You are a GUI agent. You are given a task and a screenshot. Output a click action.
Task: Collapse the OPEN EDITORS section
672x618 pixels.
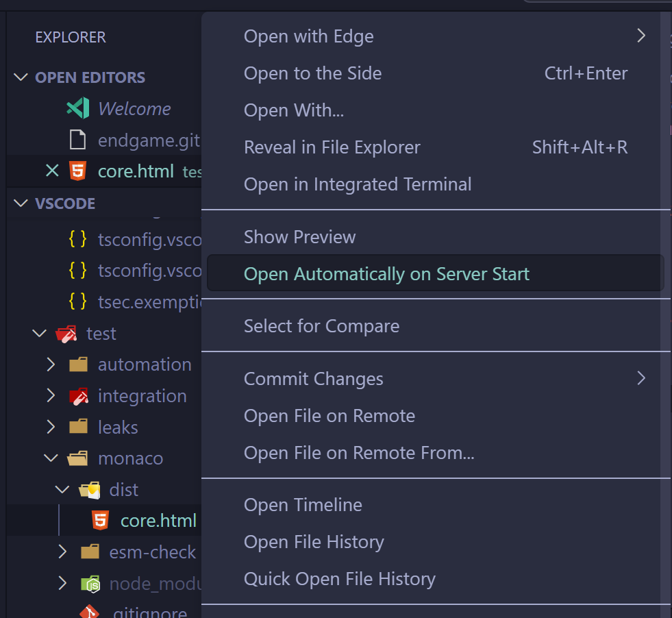click(x=20, y=77)
